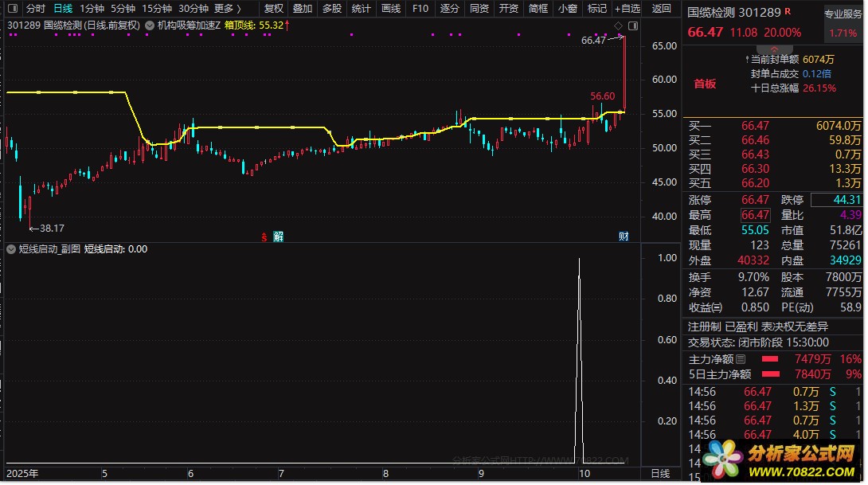This screenshot has height=485, width=868.
Task: Open the 小窗 small window
Action: click(x=568, y=8)
